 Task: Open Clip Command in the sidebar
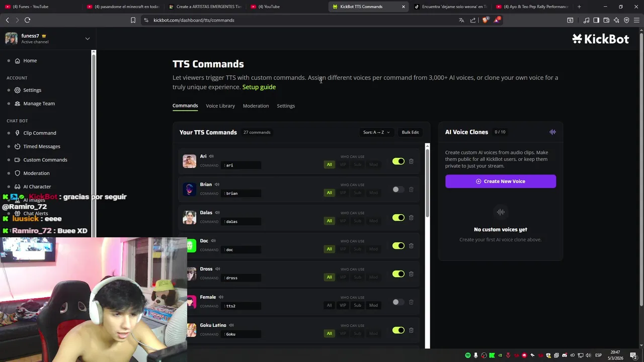click(39, 133)
